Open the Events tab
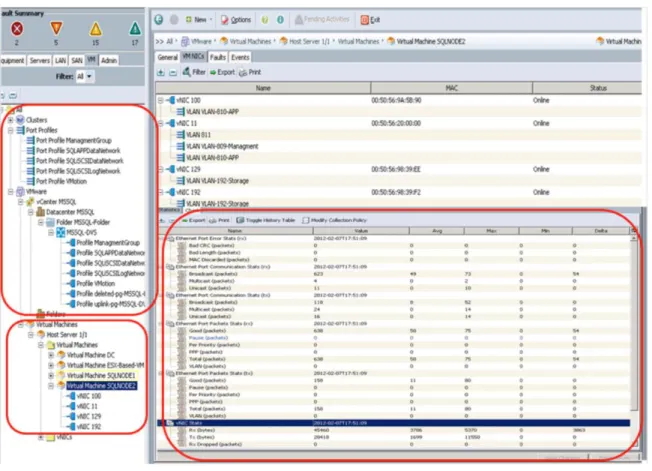 [240, 57]
